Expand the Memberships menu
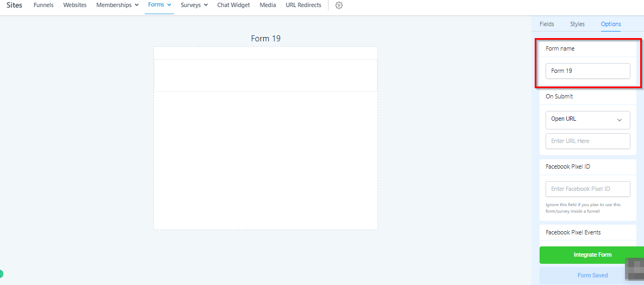Screen dimensions: 644x285 [117, 5]
